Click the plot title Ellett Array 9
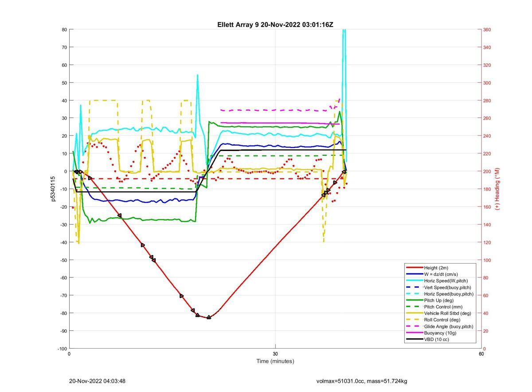 pos(275,25)
